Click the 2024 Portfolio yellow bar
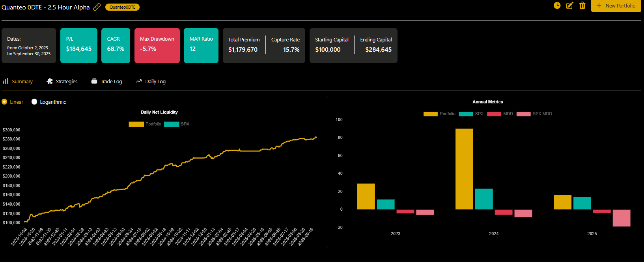 pos(464,169)
